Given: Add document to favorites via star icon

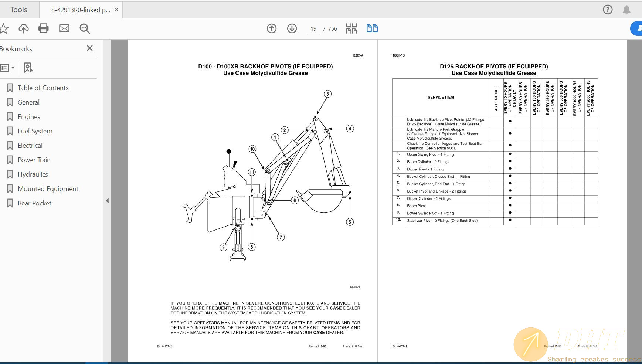Looking at the screenshot, I should point(4,28).
